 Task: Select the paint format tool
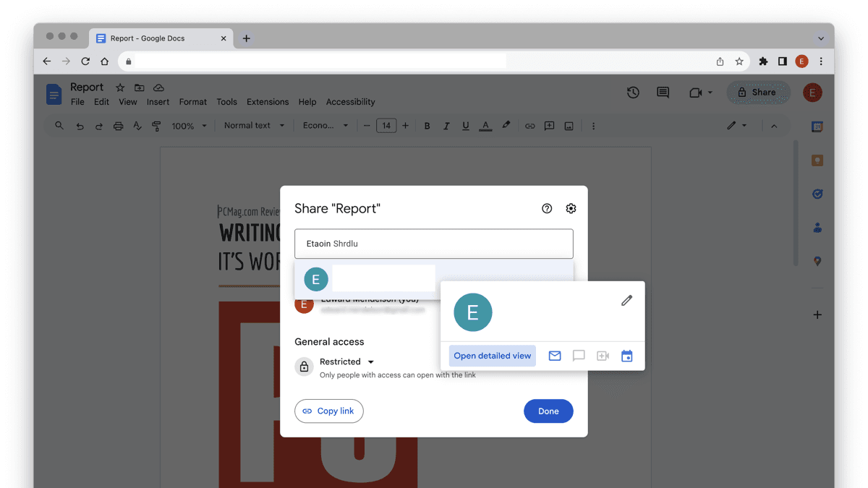[156, 125]
